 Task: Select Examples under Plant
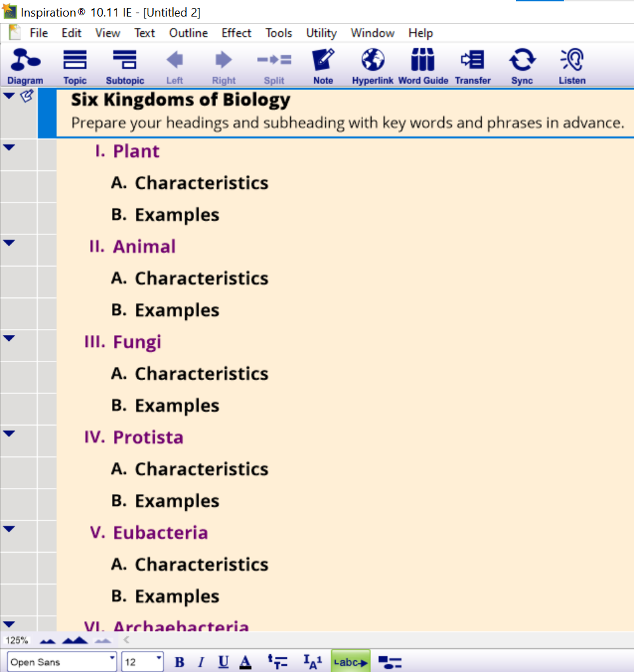[177, 215]
